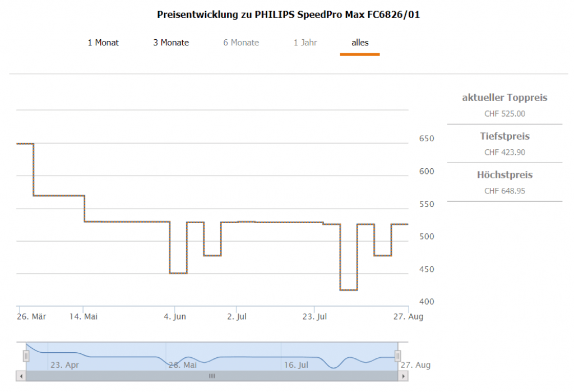This screenshot has height=392, width=574.
Task: Select the '1 Monat' time range tab
Action: 103,43
